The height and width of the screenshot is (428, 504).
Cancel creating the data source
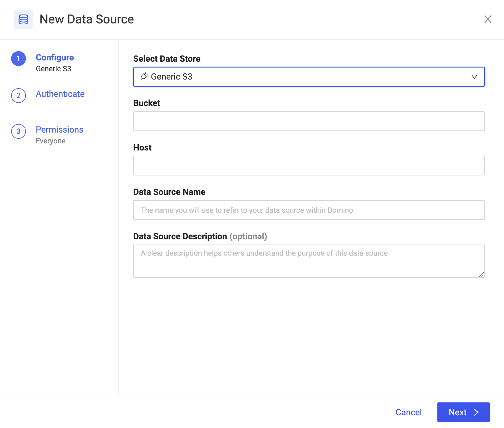tap(409, 412)
